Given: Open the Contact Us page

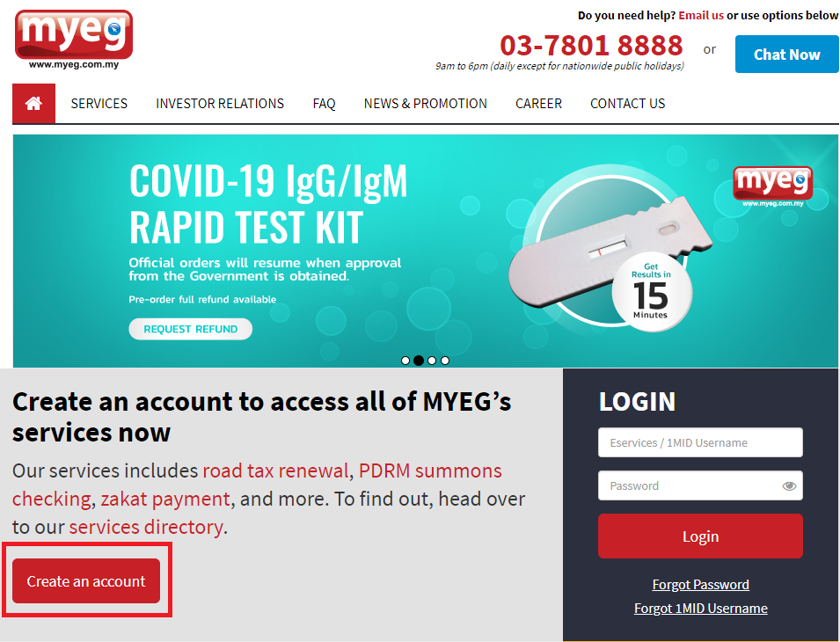Looking at the screenshot, I should (x=627, y=104).
